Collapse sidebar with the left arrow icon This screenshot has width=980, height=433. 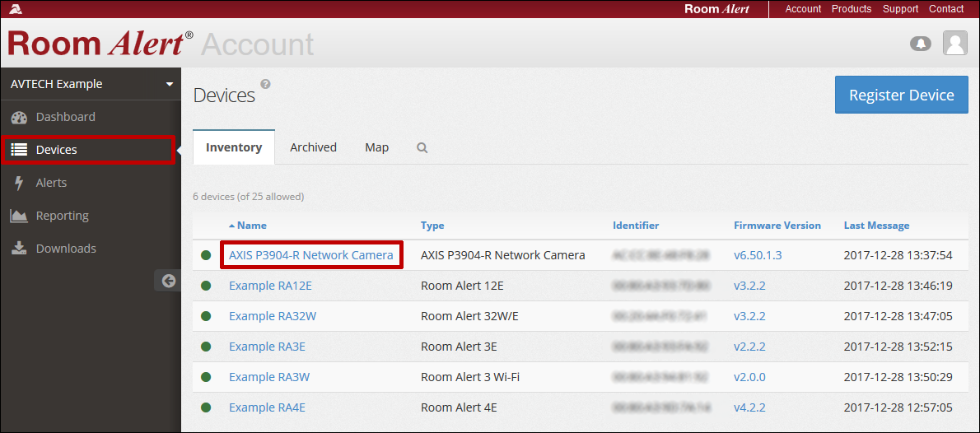tap(169, 281)
